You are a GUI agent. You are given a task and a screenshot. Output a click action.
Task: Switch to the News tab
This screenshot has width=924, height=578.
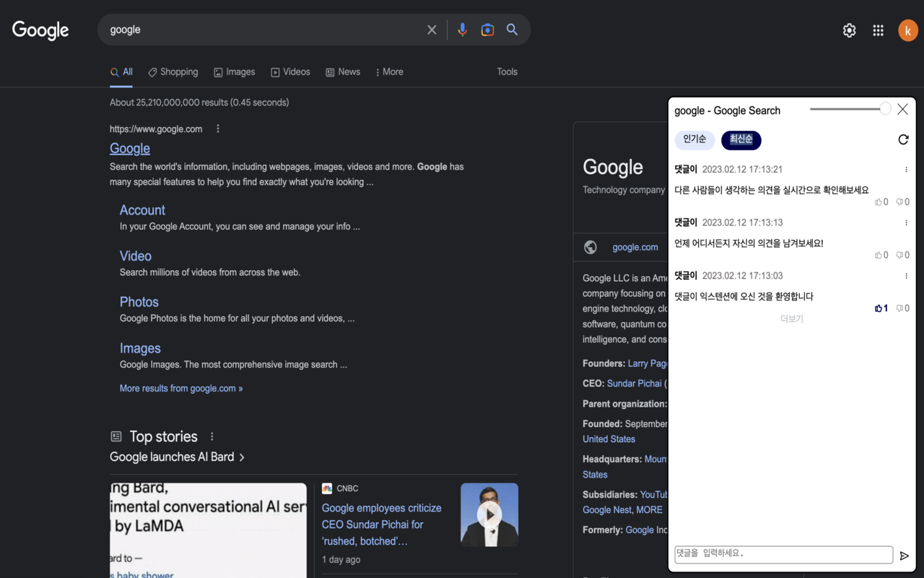pyautogui.click(x=343, y=72)
